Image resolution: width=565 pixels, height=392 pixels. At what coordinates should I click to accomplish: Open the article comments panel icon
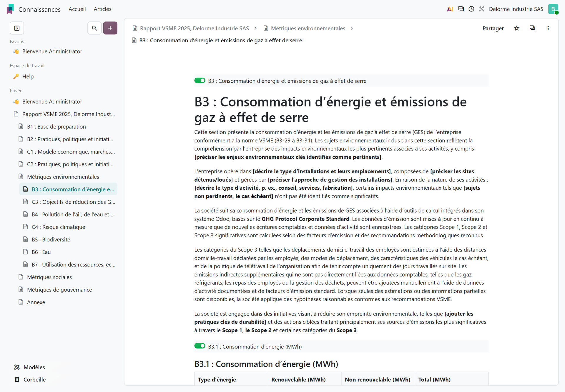click(x=532, y=28)
